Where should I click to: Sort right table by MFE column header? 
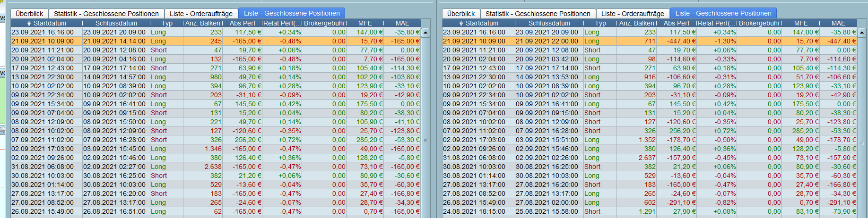801,23
